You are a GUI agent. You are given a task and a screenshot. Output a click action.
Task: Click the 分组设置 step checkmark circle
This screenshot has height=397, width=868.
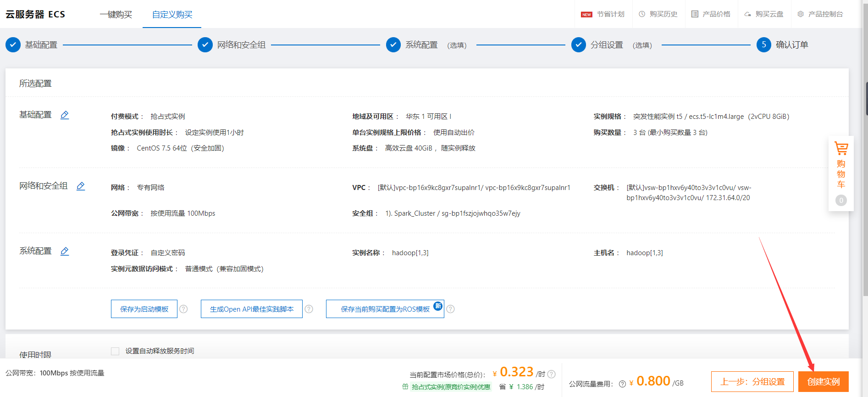(x=579, y=45)
